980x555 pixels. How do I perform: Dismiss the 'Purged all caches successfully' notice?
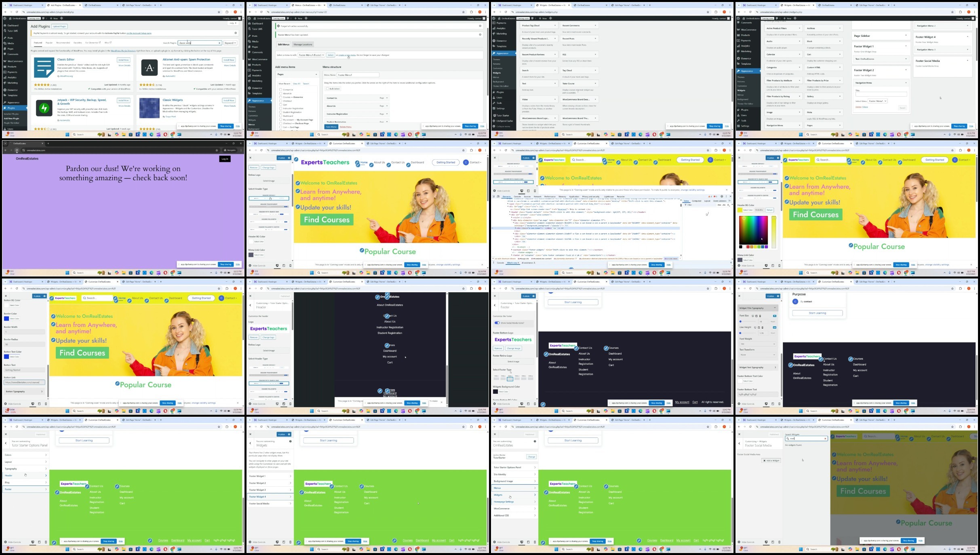(480, 26)
